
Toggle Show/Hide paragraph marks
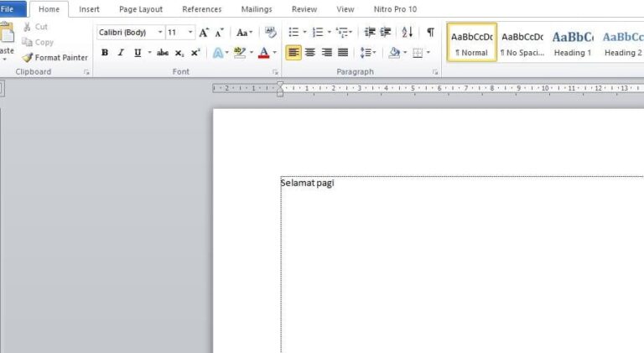[x=430, y=33]
